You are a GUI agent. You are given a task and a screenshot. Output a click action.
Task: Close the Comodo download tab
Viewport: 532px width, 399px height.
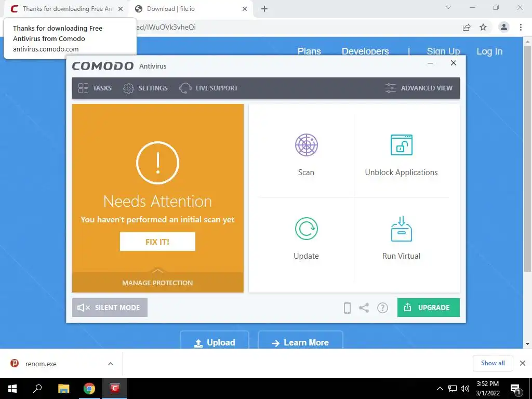[x=121, y=9]
